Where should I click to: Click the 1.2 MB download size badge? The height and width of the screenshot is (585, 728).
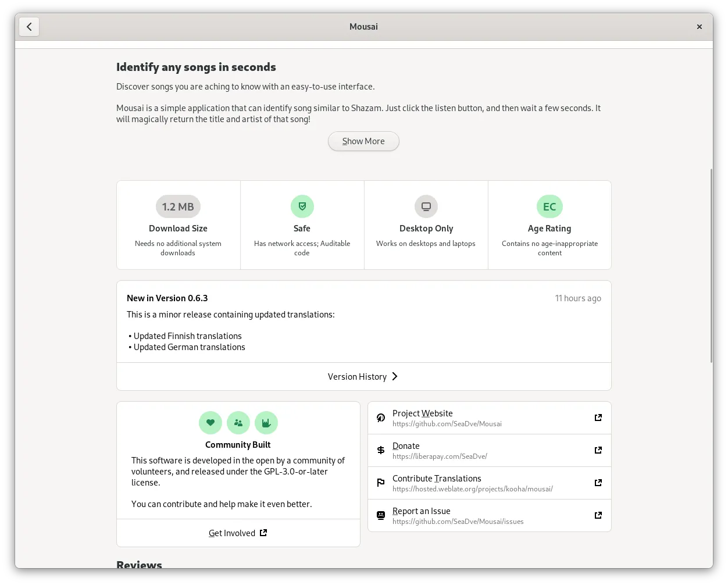tap(178, 206)
